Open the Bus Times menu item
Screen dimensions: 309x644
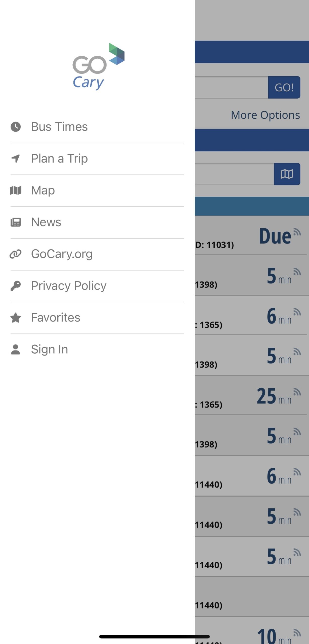pos(97,127)
